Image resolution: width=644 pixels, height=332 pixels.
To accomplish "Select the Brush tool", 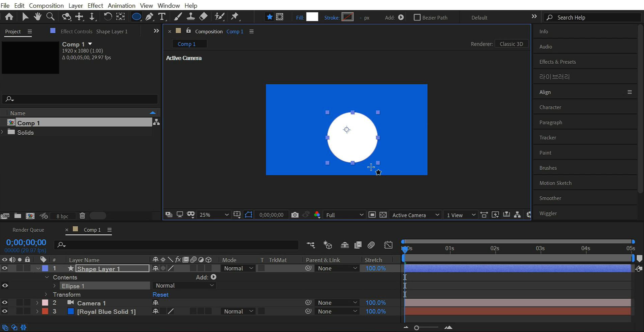I will tap(178, 16).
